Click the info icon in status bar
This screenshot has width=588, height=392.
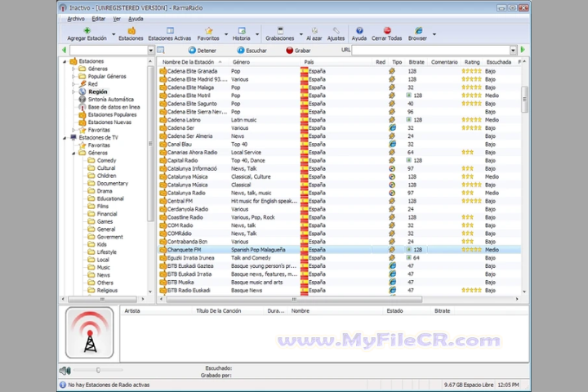[x=63, y=385]
